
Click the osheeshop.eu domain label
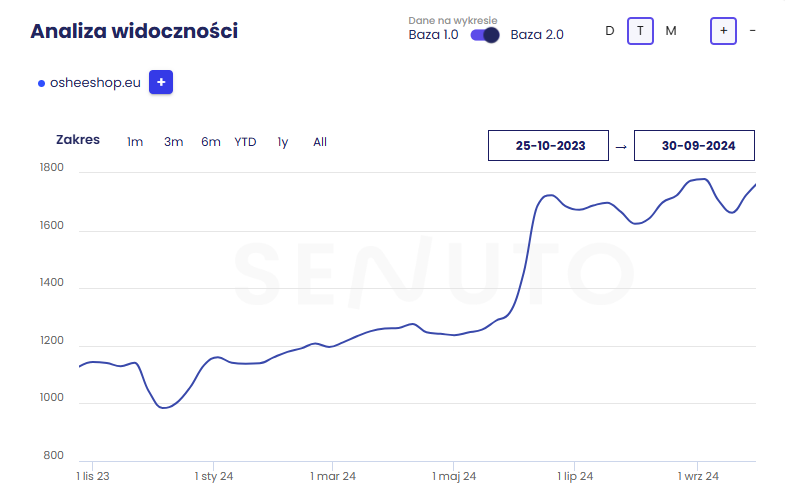coord(95,84)
